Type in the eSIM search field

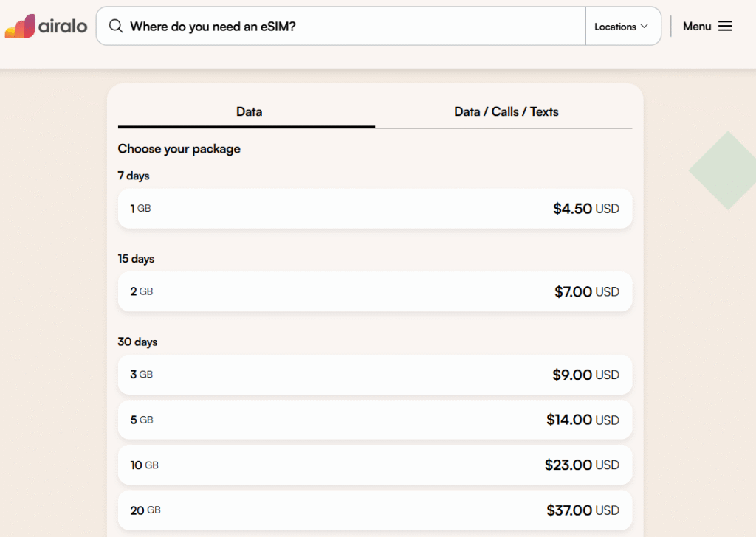pyautogui.click(x=354, y=26)
